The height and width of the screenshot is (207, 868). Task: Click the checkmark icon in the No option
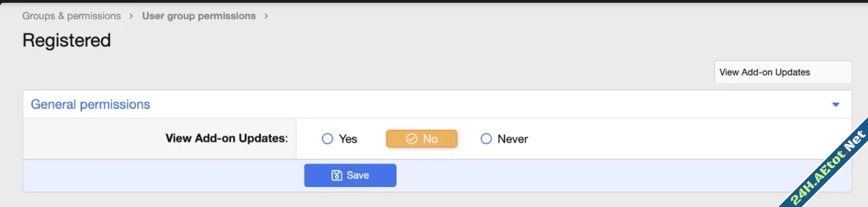point(412,139)
